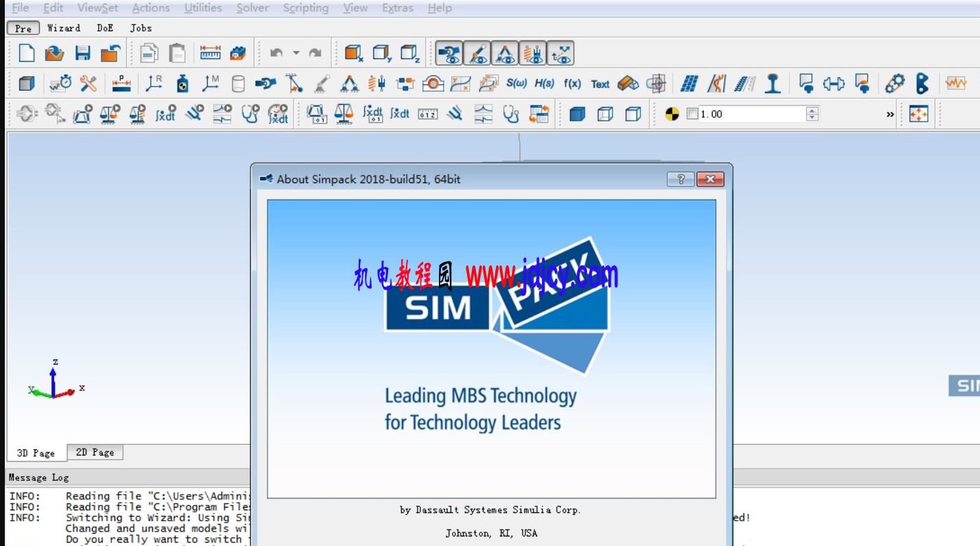This screenshot has height=546, width=980.
Task: Click the gear belt drive icon
Action: pos(894,84)
